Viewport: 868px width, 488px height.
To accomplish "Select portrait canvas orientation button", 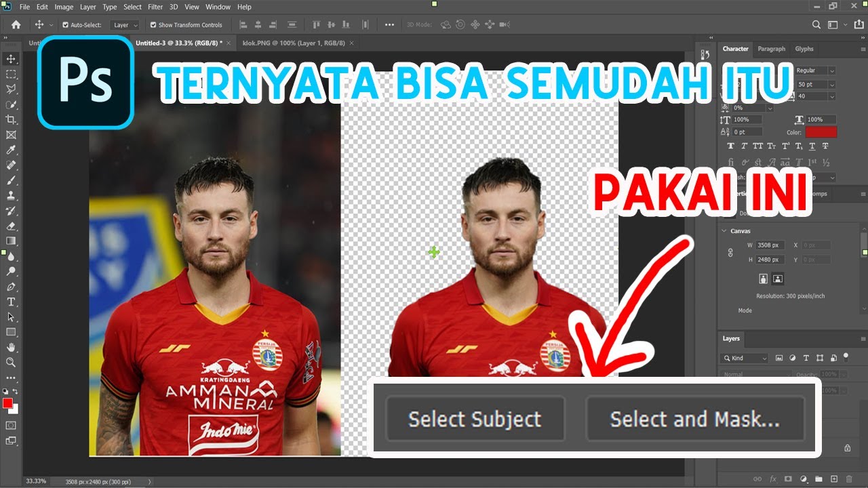I will pos(764,278).
